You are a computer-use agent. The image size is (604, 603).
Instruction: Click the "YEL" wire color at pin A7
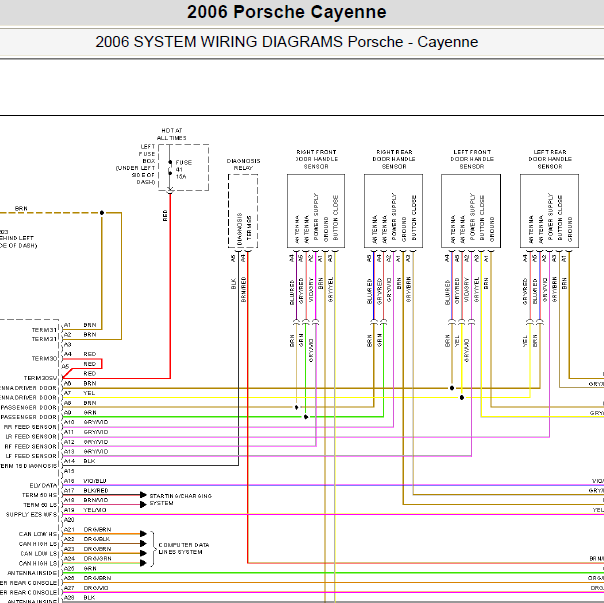[89, 393]
